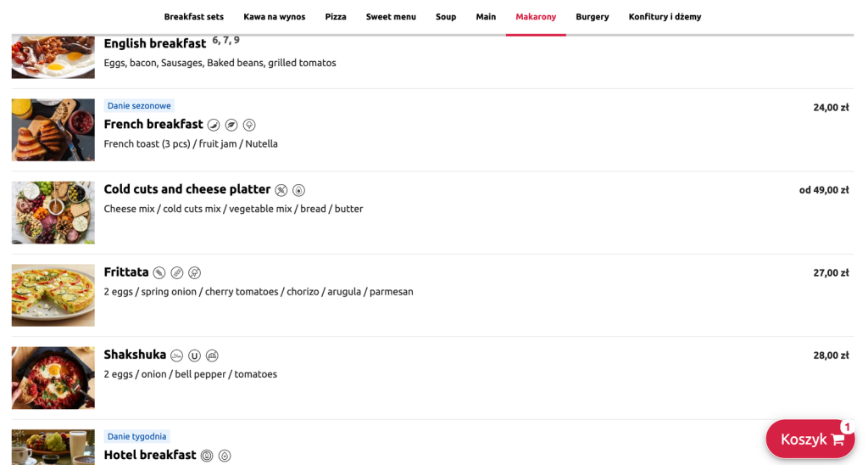Select the Shakshuka dish title

(x=135, y=355)
